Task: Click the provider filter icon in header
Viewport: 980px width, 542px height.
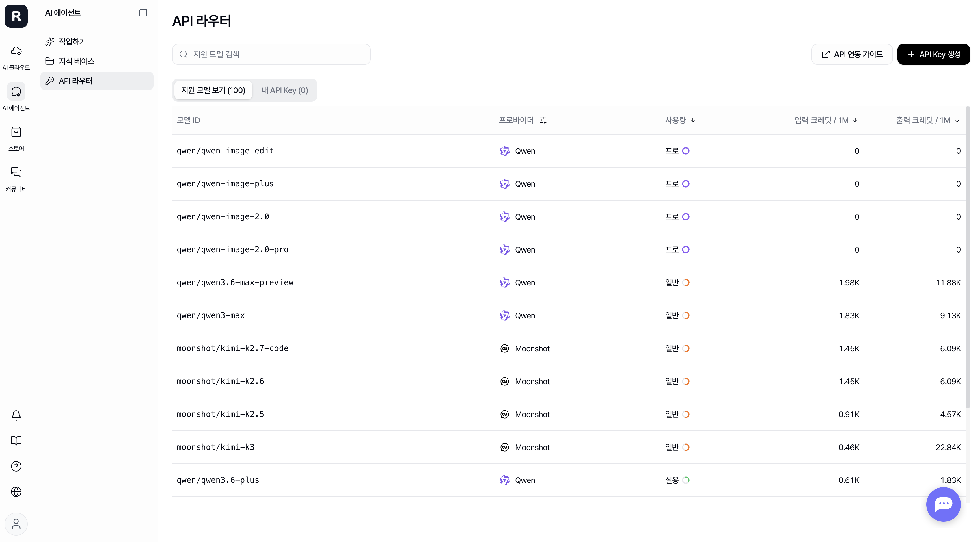Action: (543, 120)
